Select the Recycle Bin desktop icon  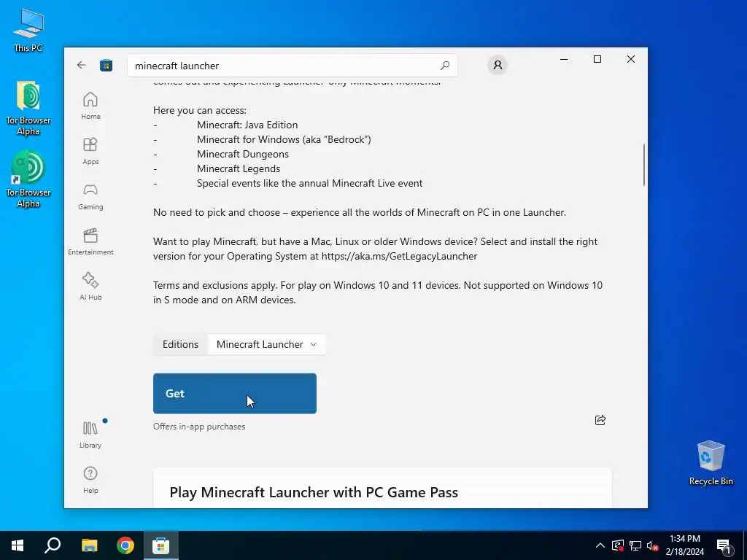pyautogui.click(x=711, y=463)
